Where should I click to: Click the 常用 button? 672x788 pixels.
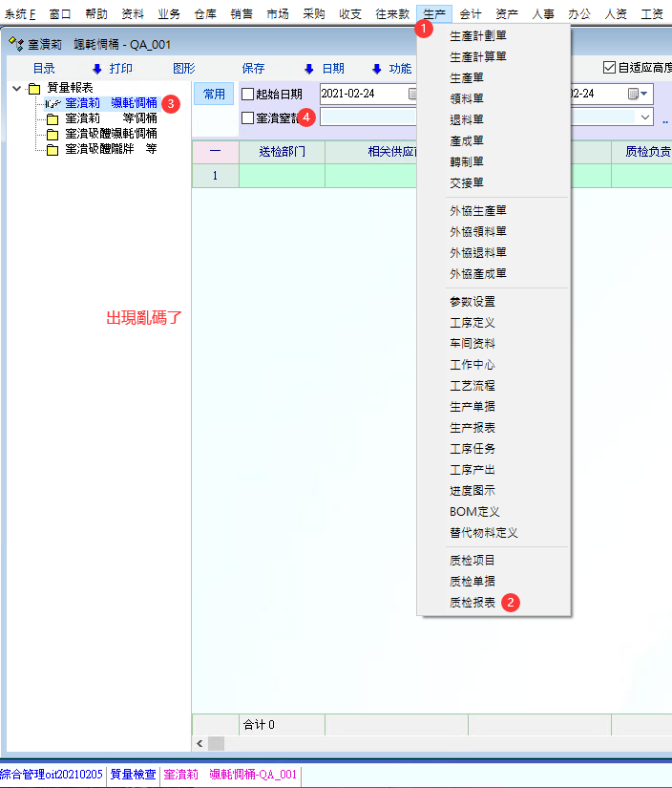[x=214, y=95]
